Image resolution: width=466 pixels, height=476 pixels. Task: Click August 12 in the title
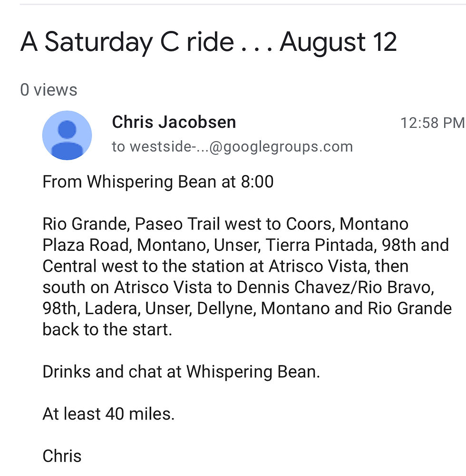(x=338, y=42)
